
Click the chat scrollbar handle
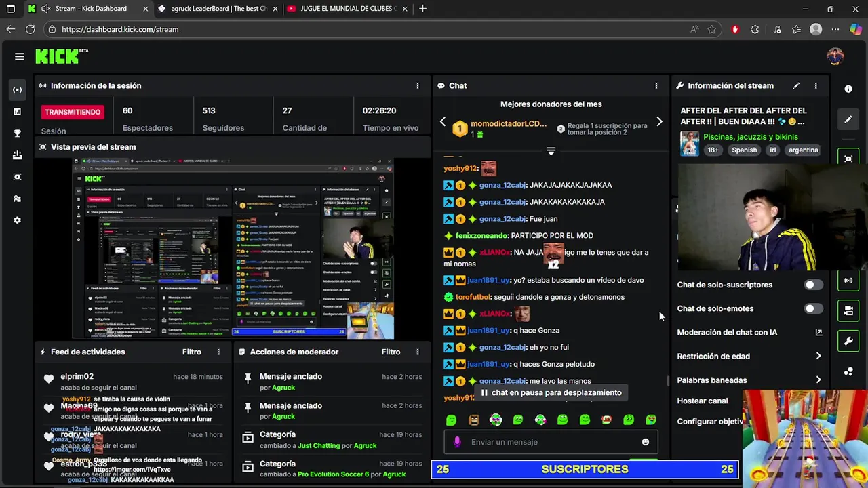pos(668,381)
